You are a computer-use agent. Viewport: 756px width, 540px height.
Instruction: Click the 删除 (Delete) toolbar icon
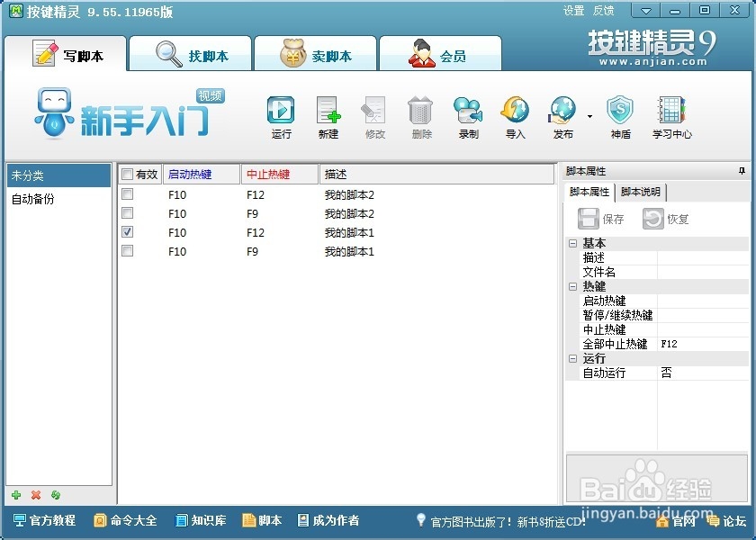421,112
